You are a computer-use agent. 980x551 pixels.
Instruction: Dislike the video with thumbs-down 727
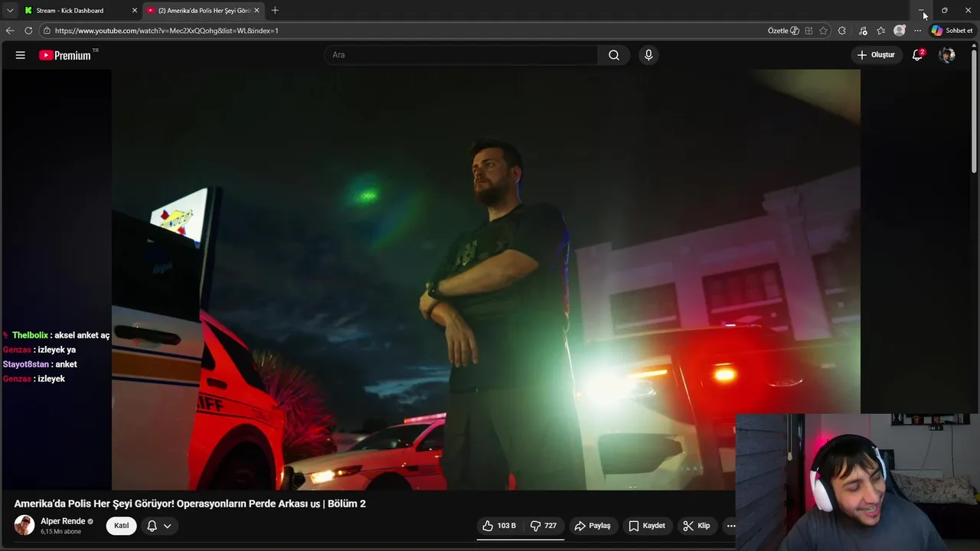pyautogui.click(x=544, y=526)
